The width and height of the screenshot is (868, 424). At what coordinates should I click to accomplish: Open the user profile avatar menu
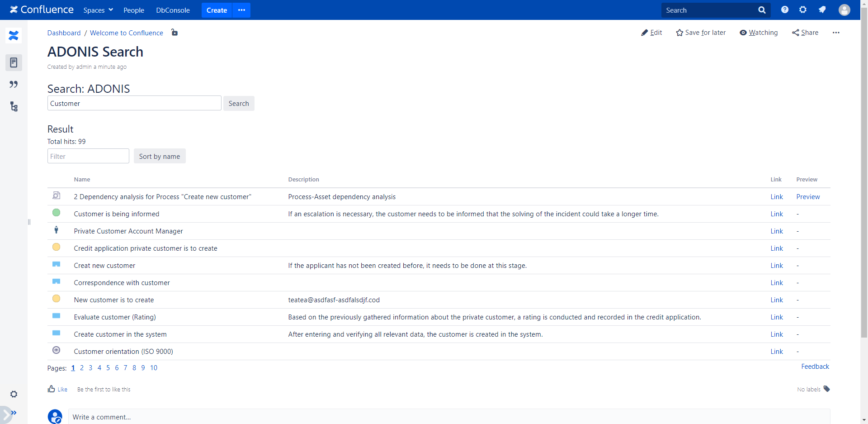(x=844, y=10)
